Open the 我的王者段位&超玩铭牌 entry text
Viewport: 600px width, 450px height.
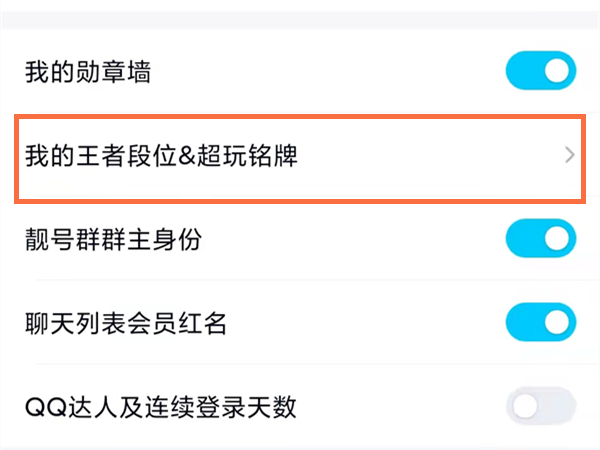point(160,156)
